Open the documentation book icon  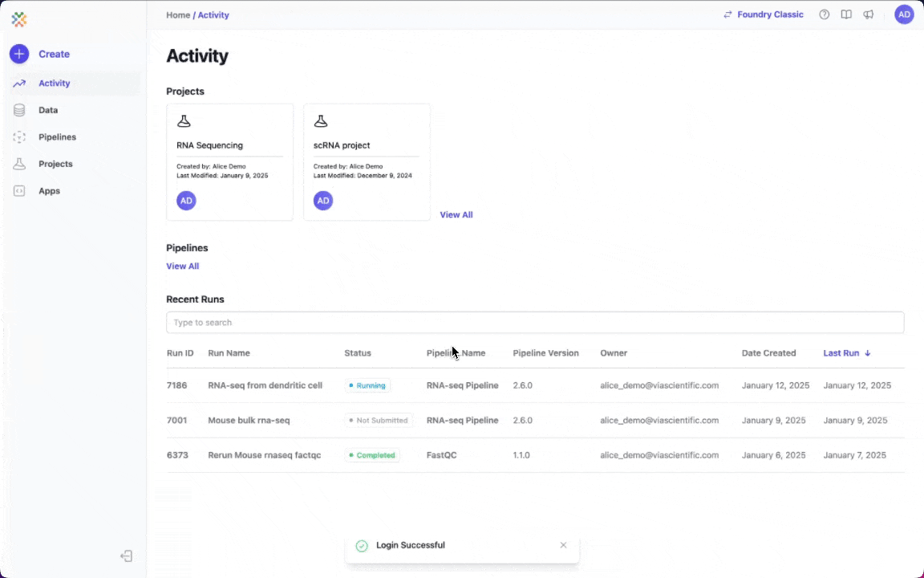(x=846, y=14)
